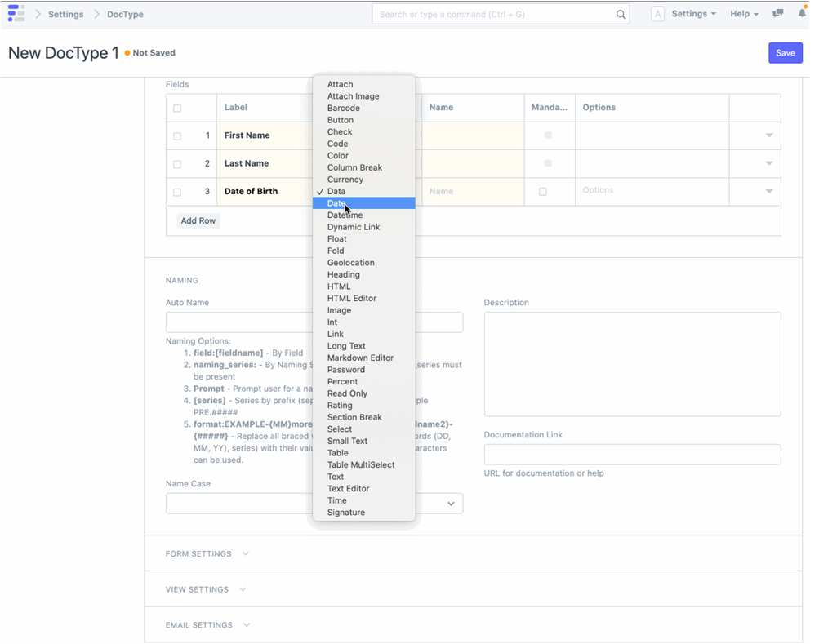
Task: Choose Select field type
Action: click(x=364, y=429)
